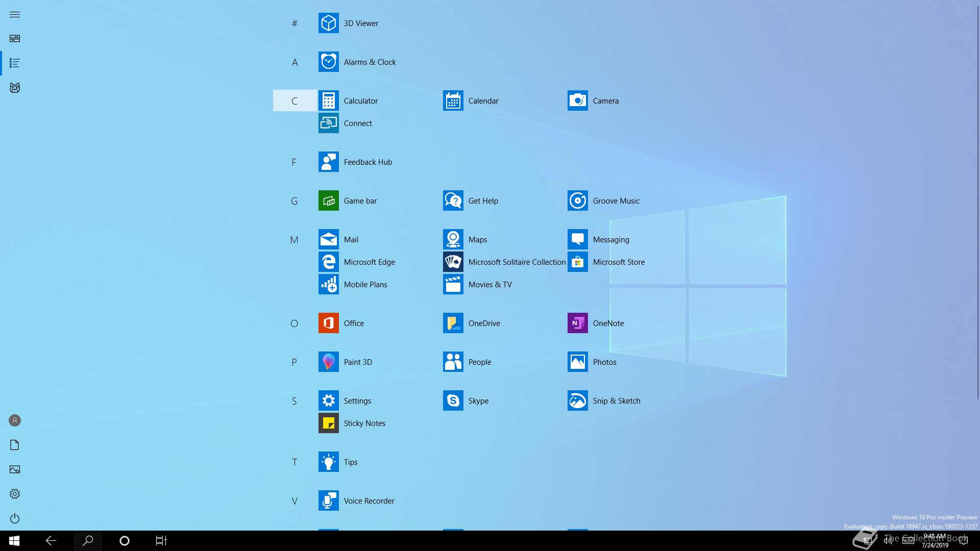Switch to All apps list view
Screen dimensions: 980x551
click(x=15, y=63)
